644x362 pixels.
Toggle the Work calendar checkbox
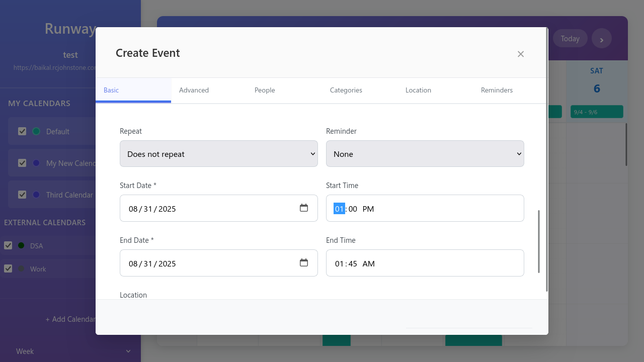click(x=8, y=268)
